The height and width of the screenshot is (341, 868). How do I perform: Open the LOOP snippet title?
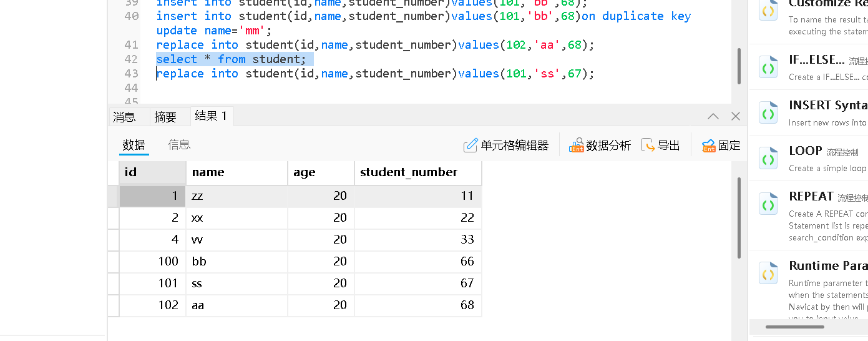pyautogui.click(x=805, y=151)
